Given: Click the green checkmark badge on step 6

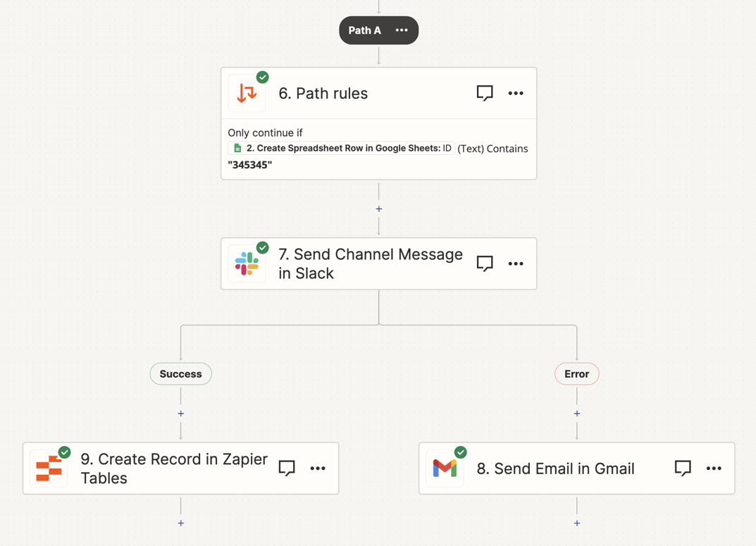Looking at the screenshot, I should click(262, 77).
